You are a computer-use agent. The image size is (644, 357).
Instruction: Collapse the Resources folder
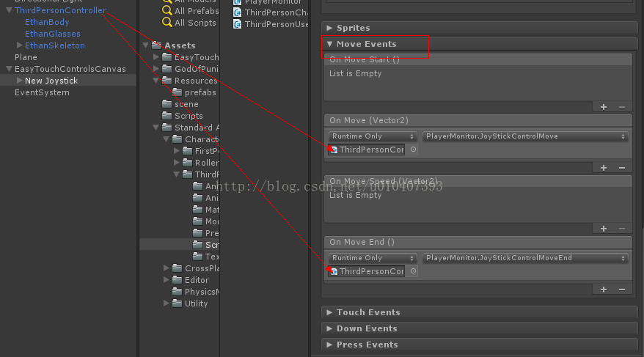click(155, 81)
